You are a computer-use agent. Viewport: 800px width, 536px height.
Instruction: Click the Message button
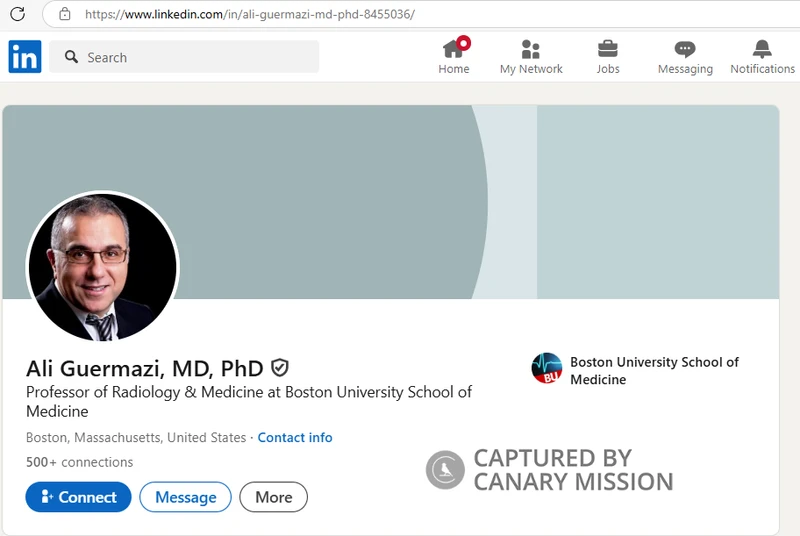pos(185,497)
